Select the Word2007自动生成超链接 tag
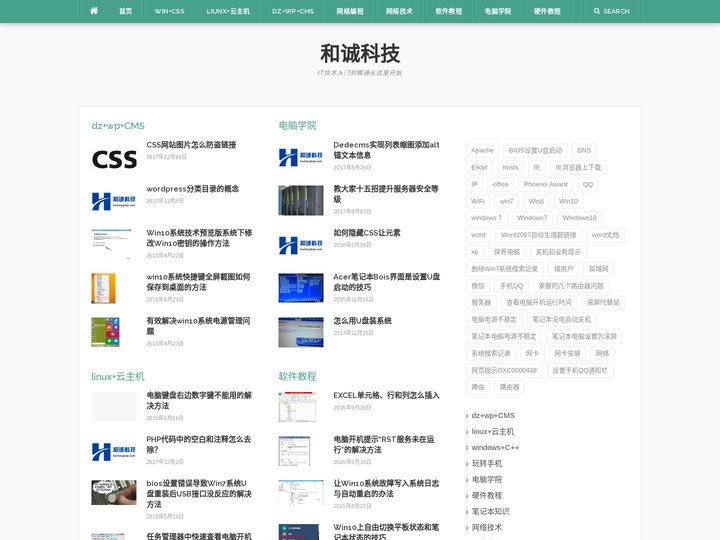This screenshot has width=720, height=540. pos(539,235)
